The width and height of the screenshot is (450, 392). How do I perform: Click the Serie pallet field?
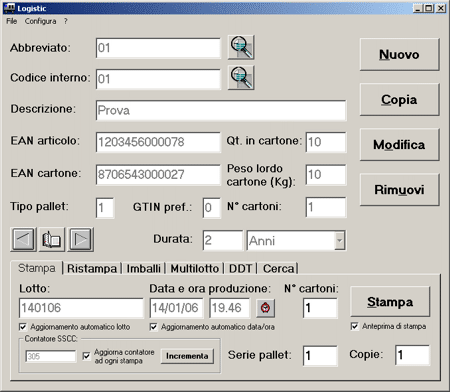tap(320, 355)
